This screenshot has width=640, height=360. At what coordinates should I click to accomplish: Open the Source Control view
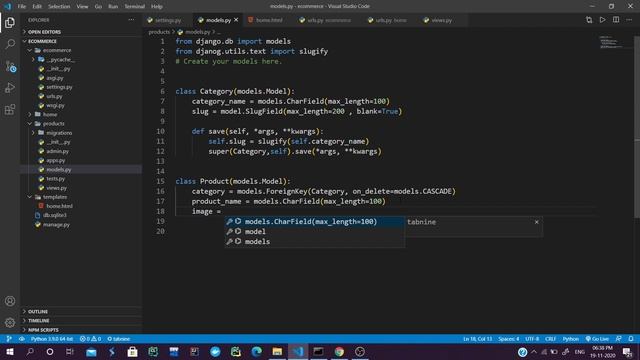click(x=10, y=66)
